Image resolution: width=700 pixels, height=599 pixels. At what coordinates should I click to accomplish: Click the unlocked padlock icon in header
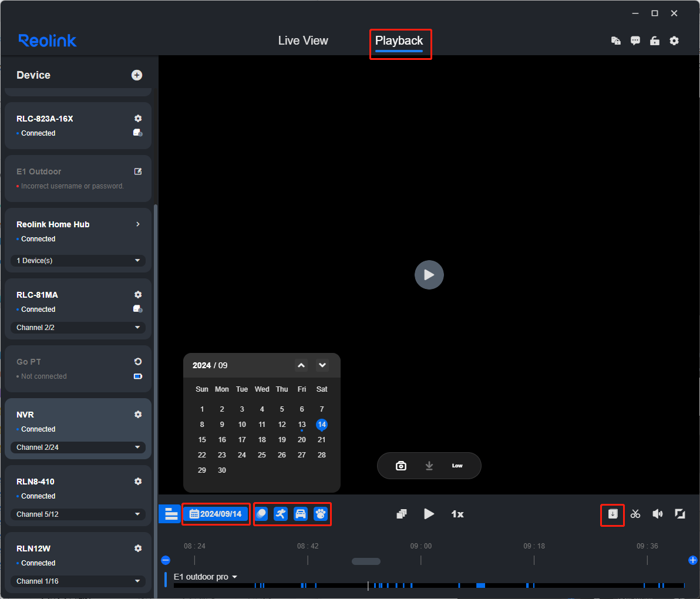(x=654, y=41)
